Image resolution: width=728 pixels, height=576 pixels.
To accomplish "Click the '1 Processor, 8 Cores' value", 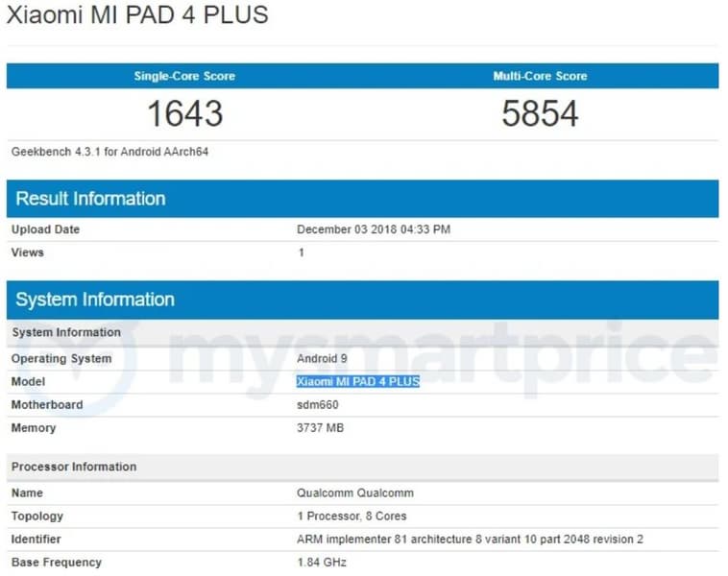I will click(352, 516).
